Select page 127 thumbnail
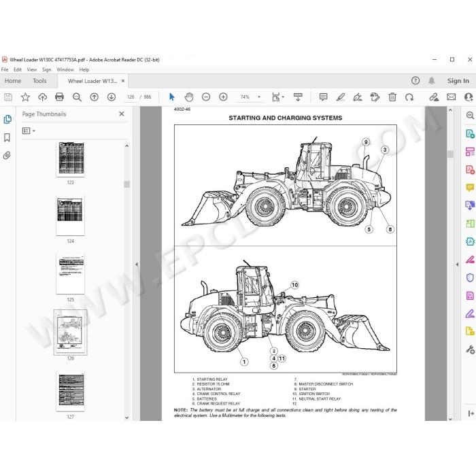 [71, 392]
